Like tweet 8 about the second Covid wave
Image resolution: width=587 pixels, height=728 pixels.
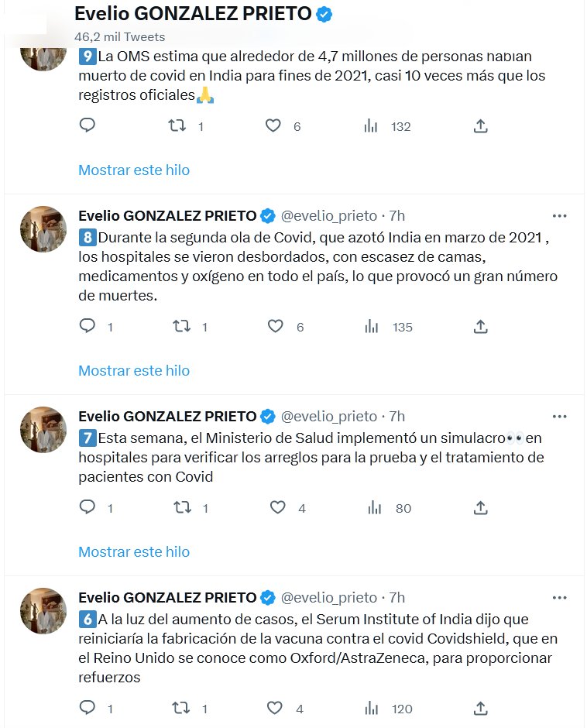[275, 326]
